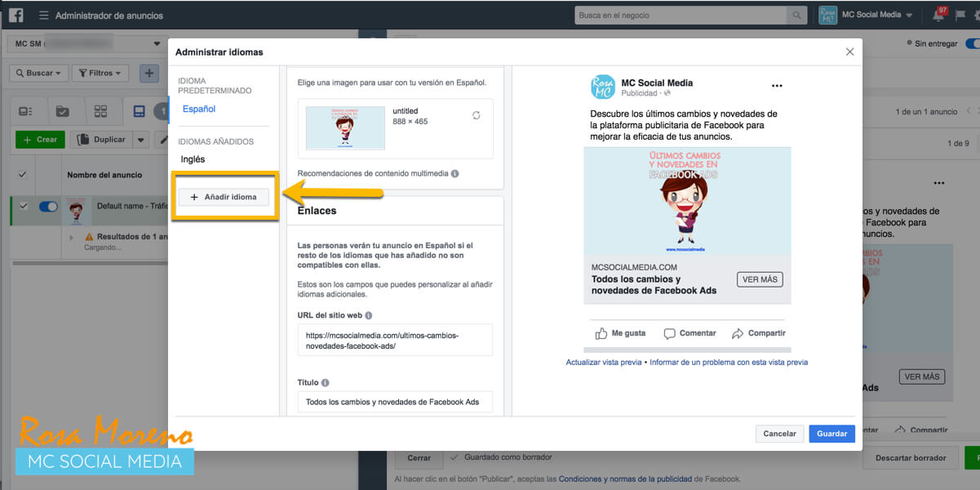The width and height of the screenshot is (980, 490).
Task: Select the campaigns view icon tab
Action: pos(25,111)
